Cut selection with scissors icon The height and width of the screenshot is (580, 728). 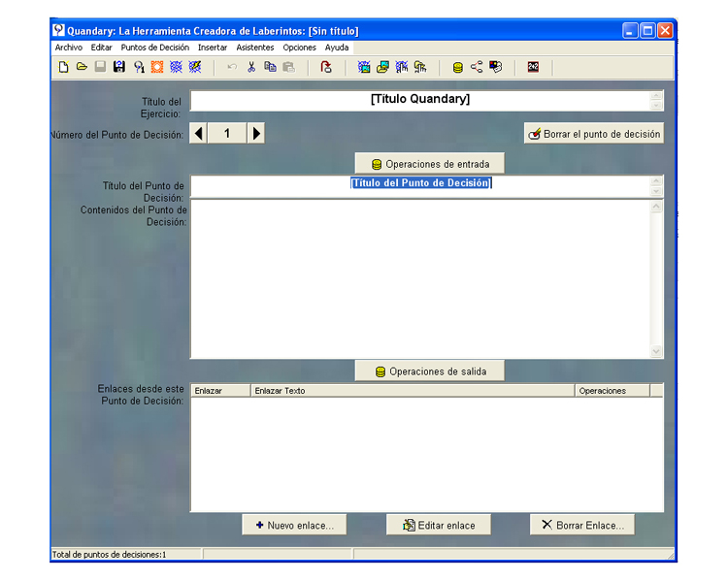coord(251,67)
